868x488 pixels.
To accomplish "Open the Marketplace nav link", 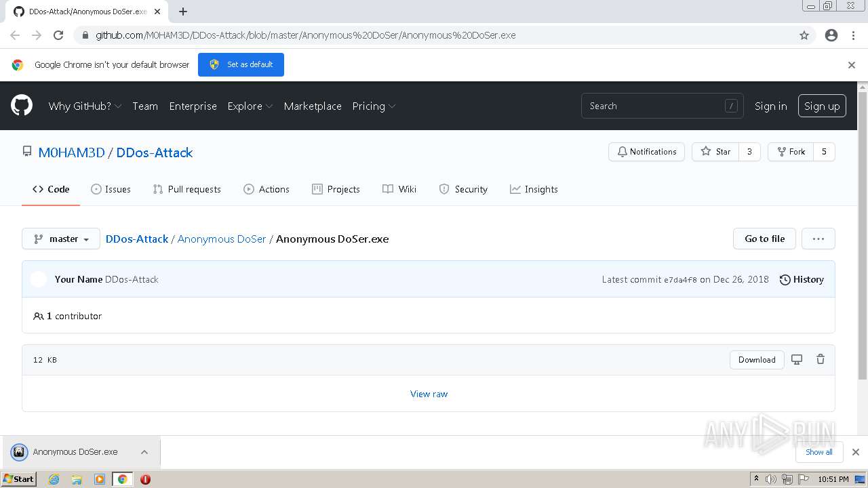I will tap(313, 106).
